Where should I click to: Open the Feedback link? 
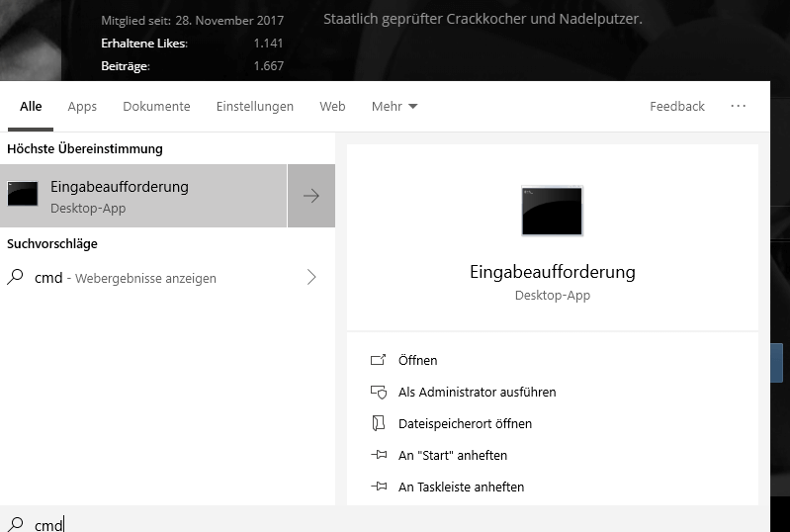point(677,106)
